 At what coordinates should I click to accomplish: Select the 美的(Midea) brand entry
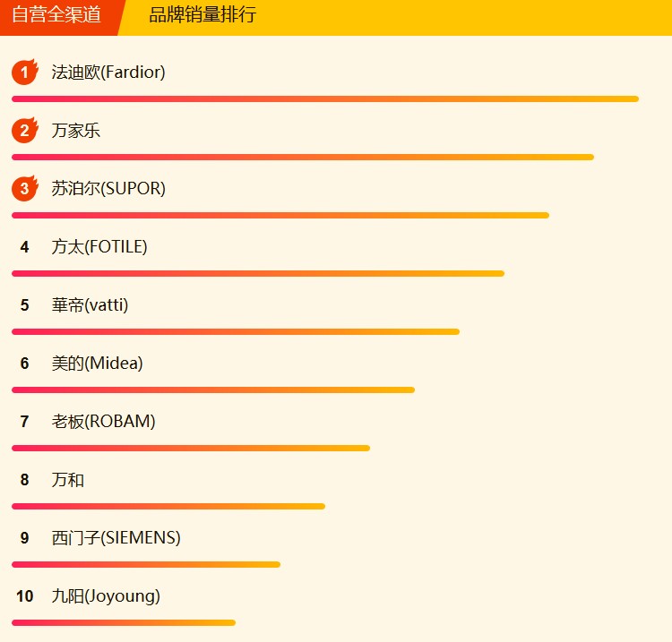pos(98,364)
